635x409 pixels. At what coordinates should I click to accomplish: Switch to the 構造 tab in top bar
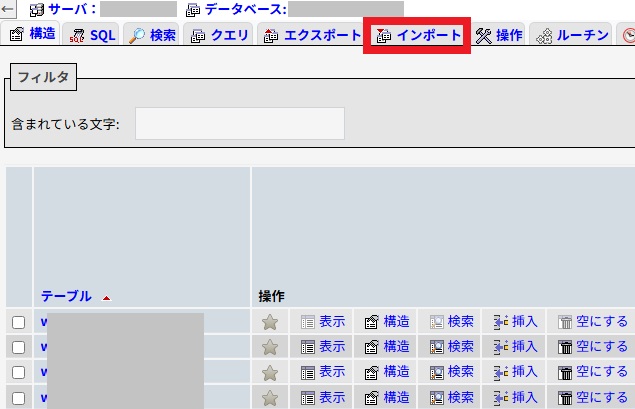(x=32, y=34)
